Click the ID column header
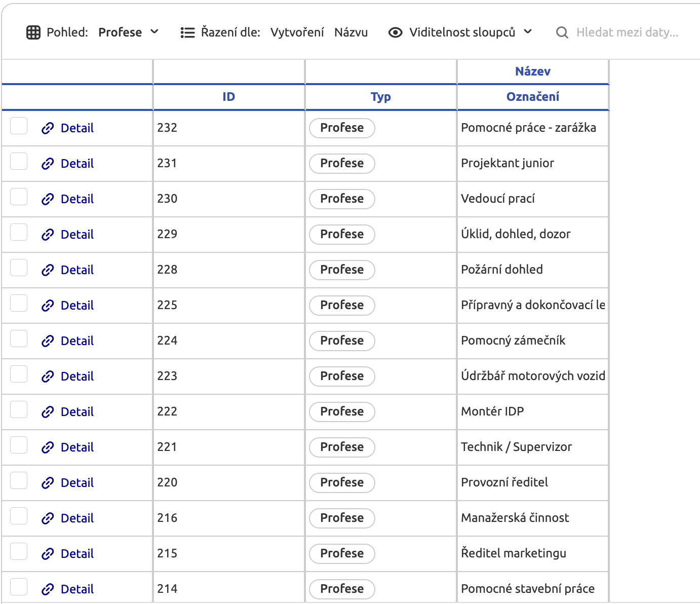This screenshot has height=604, width=700. click(228, 97)
